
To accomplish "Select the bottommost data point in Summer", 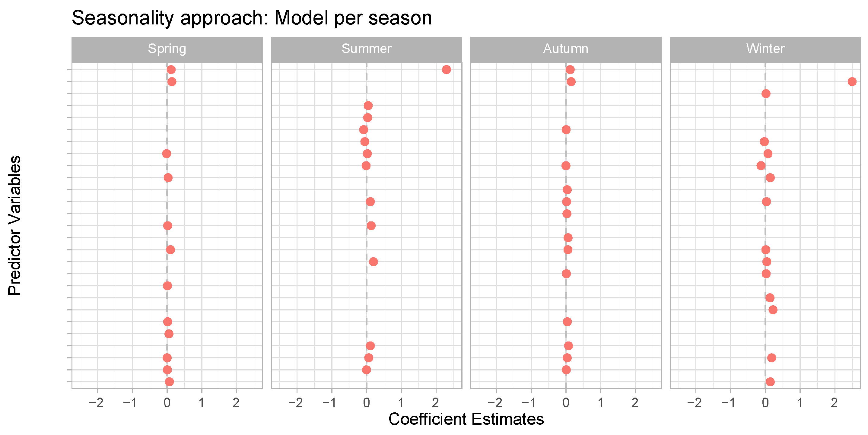I will 366,370.
